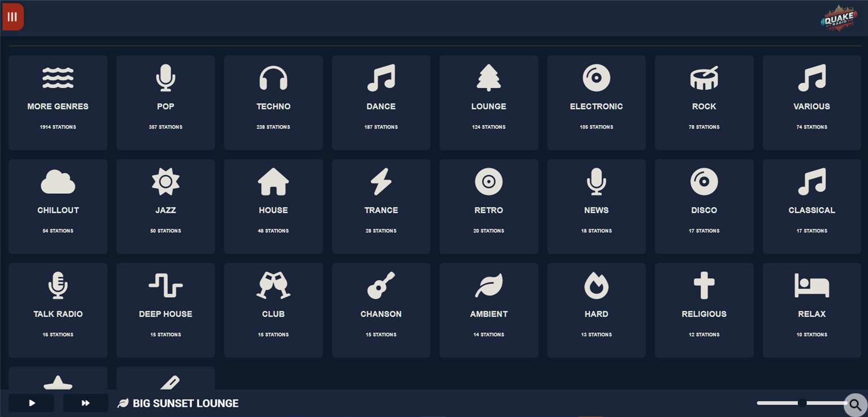This screenshot has width=868, height=417.
Task: Choose the Rock drum icon tile
Action: [x=704, y=102]
